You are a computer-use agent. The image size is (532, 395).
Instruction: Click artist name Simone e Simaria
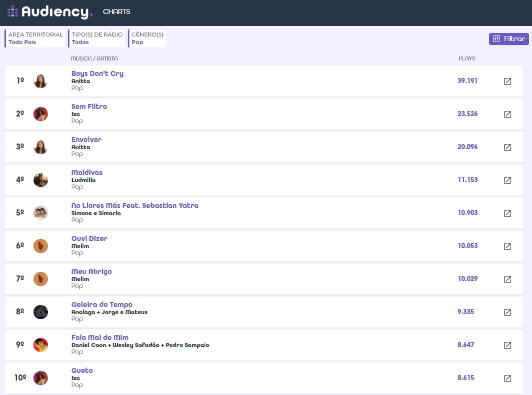[x=96, y=213]
